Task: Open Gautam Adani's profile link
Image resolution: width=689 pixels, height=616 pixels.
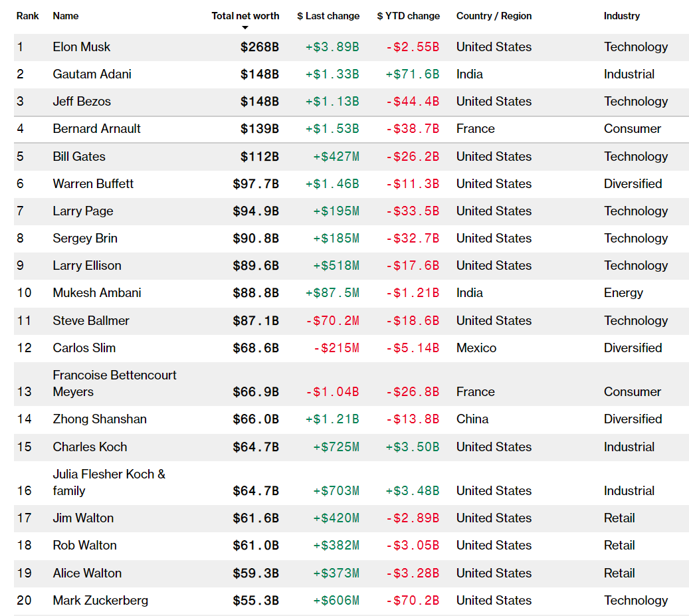Action: pos(92,74)
